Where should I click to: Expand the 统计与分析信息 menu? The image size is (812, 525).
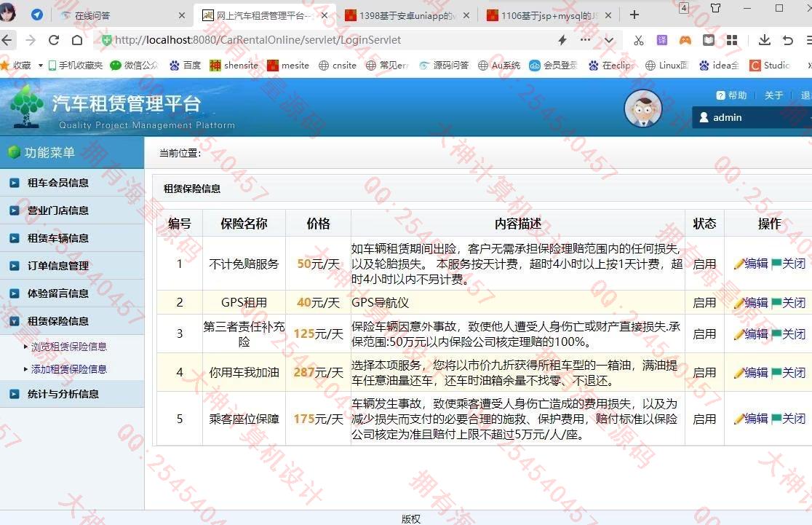72,394
